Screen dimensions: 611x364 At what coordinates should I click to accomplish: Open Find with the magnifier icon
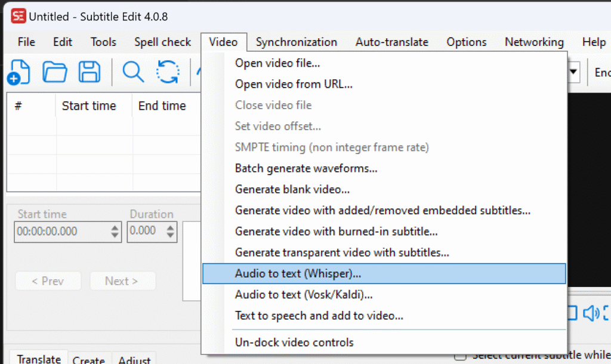133,72
